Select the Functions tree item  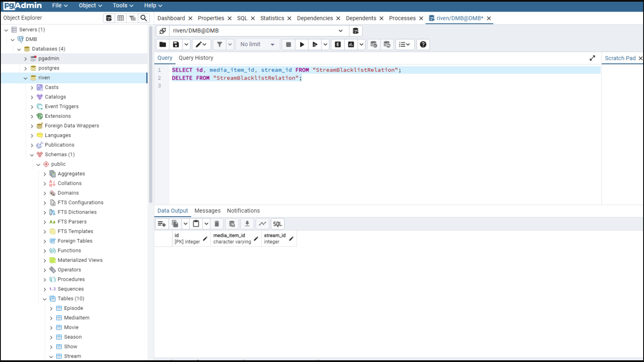click(69, 251)
